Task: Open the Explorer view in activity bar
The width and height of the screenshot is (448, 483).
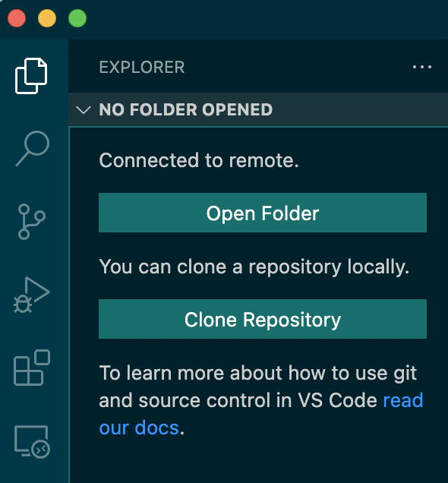Action: click(x=31, y=76)
